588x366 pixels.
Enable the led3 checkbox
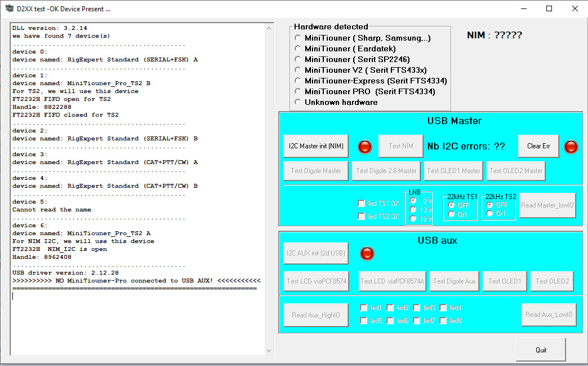tap(416, 308)
